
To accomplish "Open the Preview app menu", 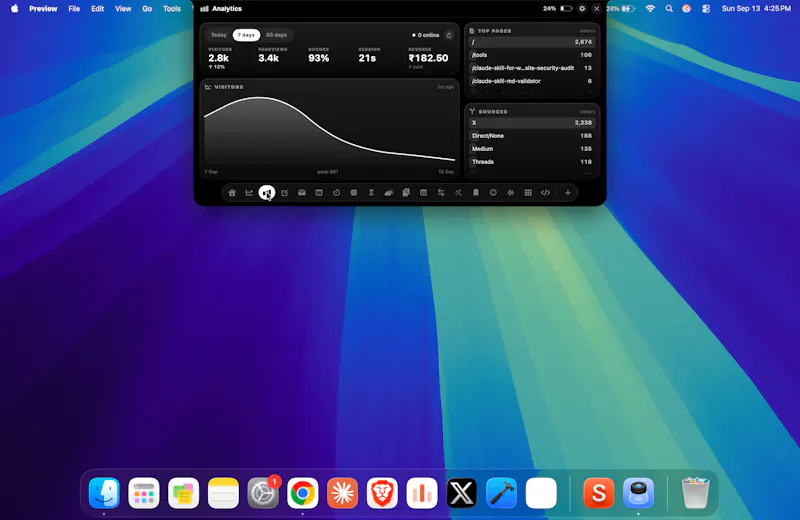I will click(43, 9).
